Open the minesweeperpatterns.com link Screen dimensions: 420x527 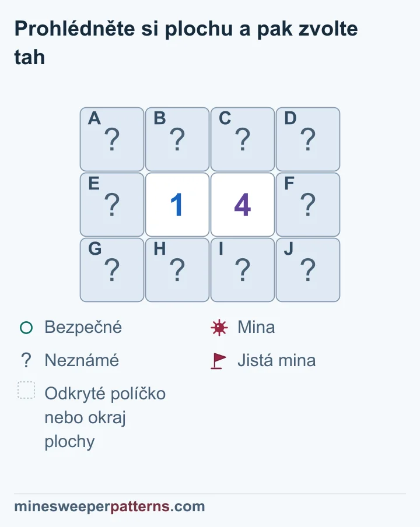[110, 506]
